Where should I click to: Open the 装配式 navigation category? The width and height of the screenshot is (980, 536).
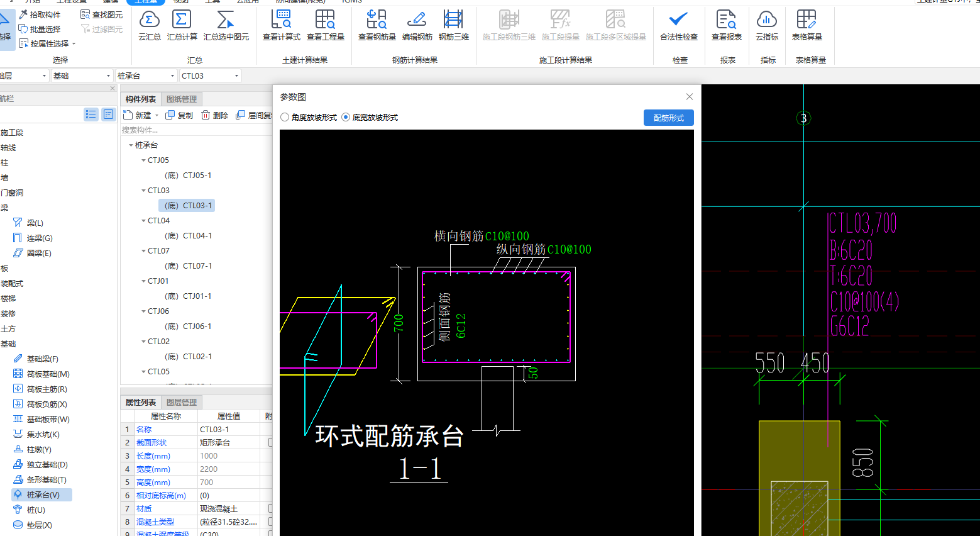click(12, 283)
